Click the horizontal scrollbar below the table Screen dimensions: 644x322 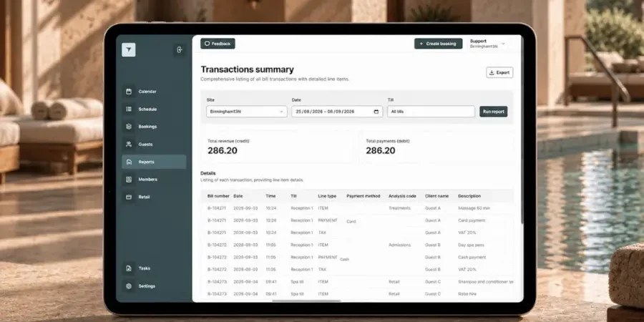[x=306, y=301]
